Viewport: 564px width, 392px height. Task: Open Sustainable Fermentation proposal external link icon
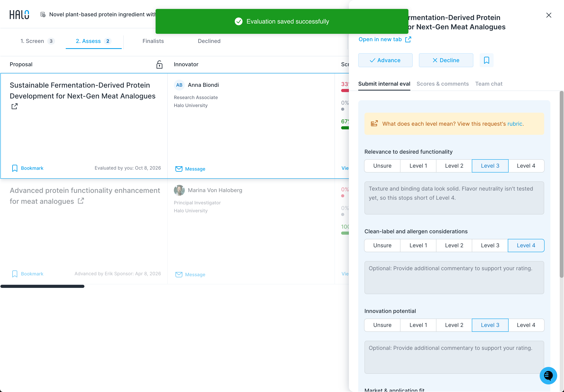[x=15, y=106]
